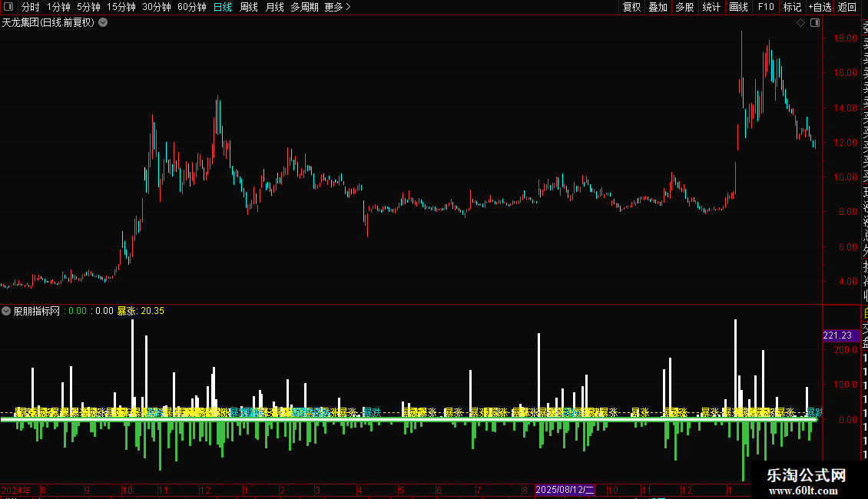Add stock via +自选
Image resolution: width=868 pixels, height=499 pixels.
(x=820, y=7)
